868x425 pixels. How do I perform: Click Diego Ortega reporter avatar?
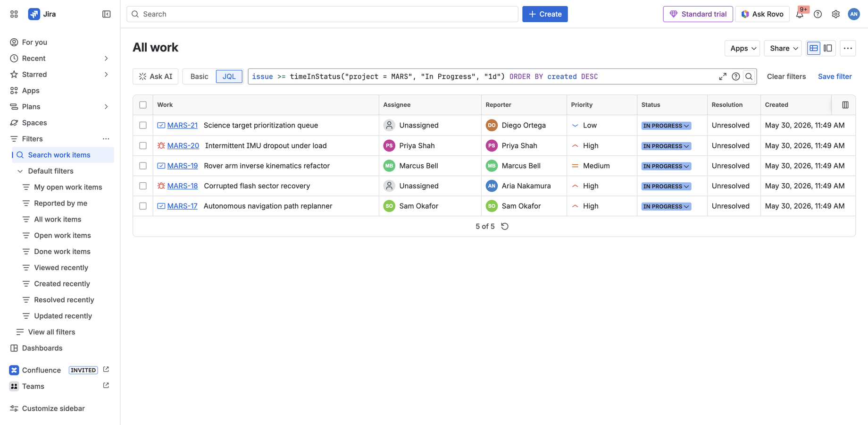tap(492, 125)
